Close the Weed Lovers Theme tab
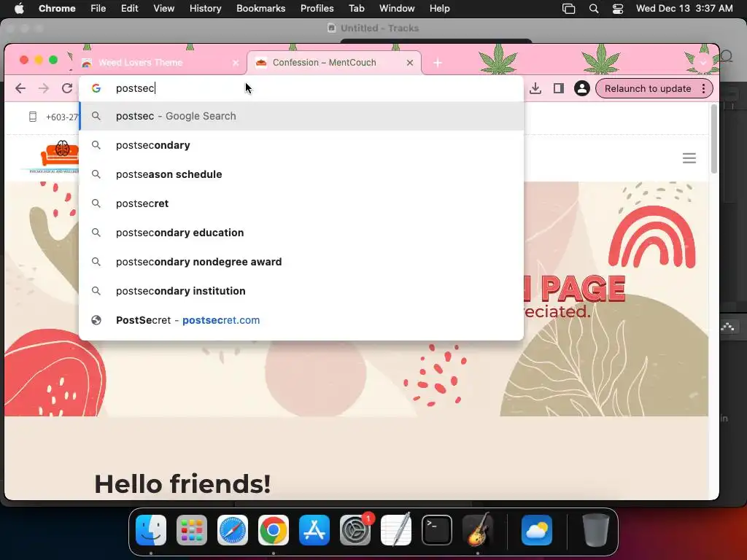 coord(236,63)
